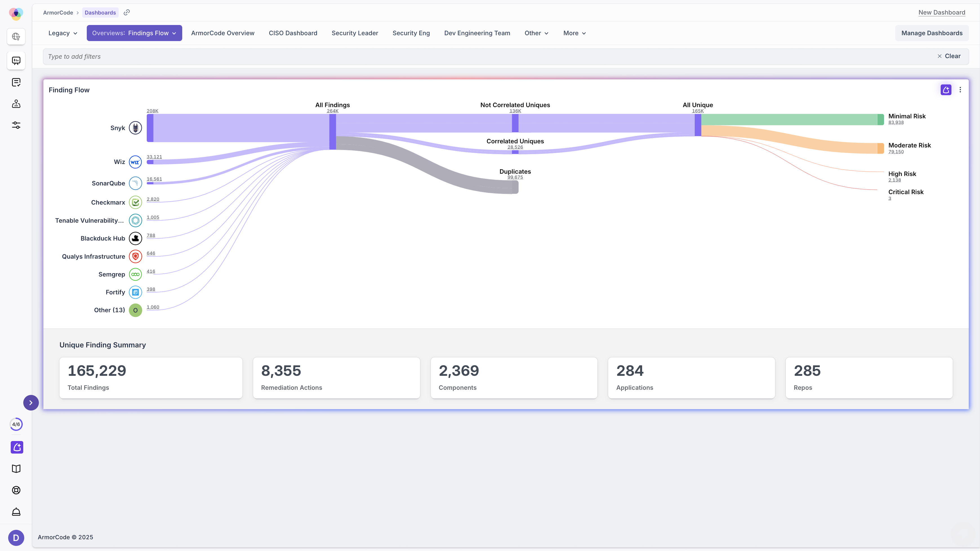Click the Components 2,369 card

(x=514, y=378)
